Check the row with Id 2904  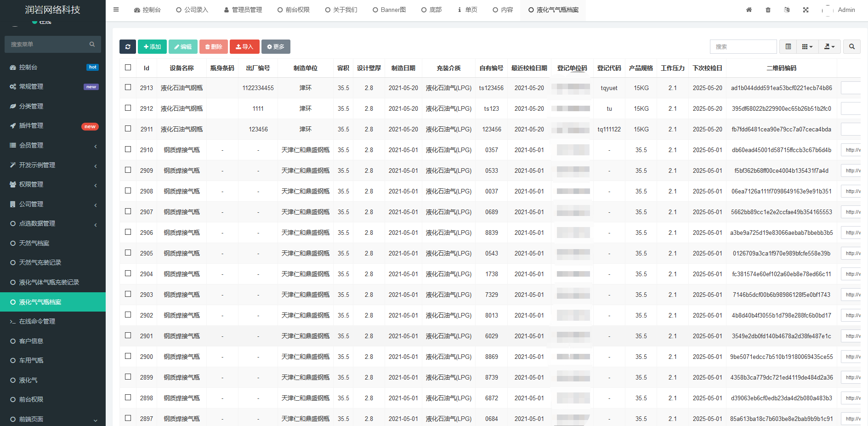[128, 273]
